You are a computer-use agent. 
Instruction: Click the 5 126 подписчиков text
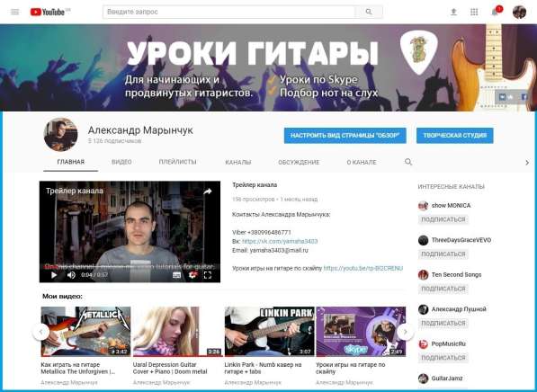[x=115, y=141]
